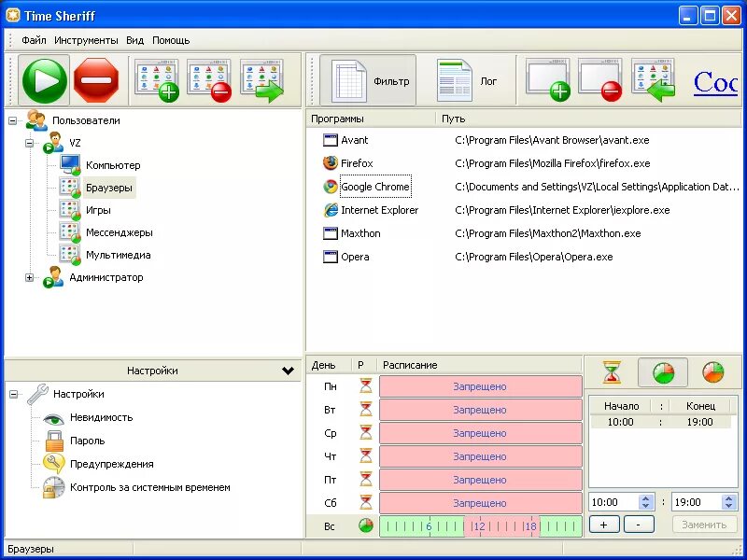Switch to the Лог view
Viewport: 747px width, 560px height.
[x=467, y=81]
